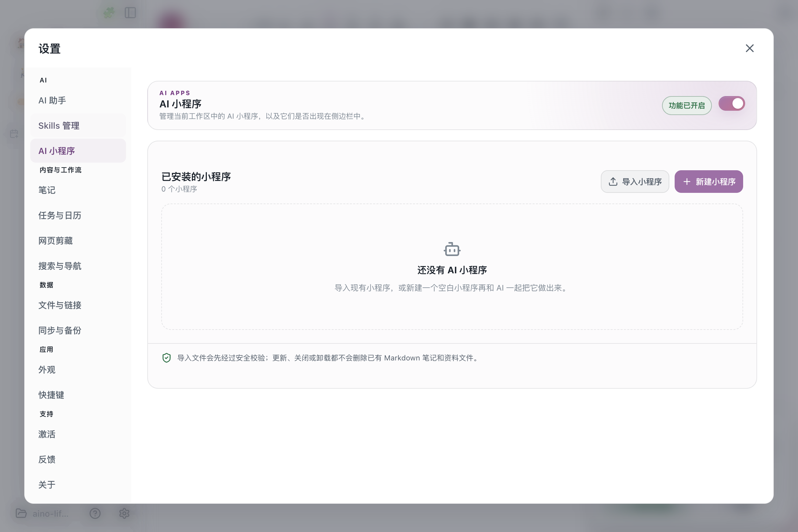Click the robot icon in empty state
Image resolution: width=798 pixels, height=532 pixels.
pyautogui.click(x=452, y=249)
